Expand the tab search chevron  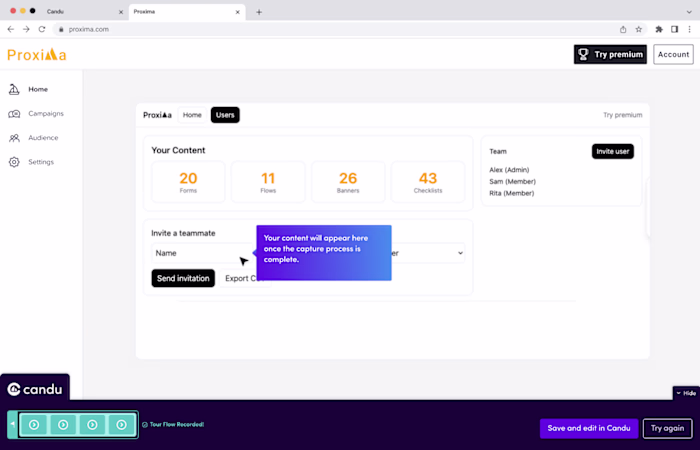click(689, 12)
